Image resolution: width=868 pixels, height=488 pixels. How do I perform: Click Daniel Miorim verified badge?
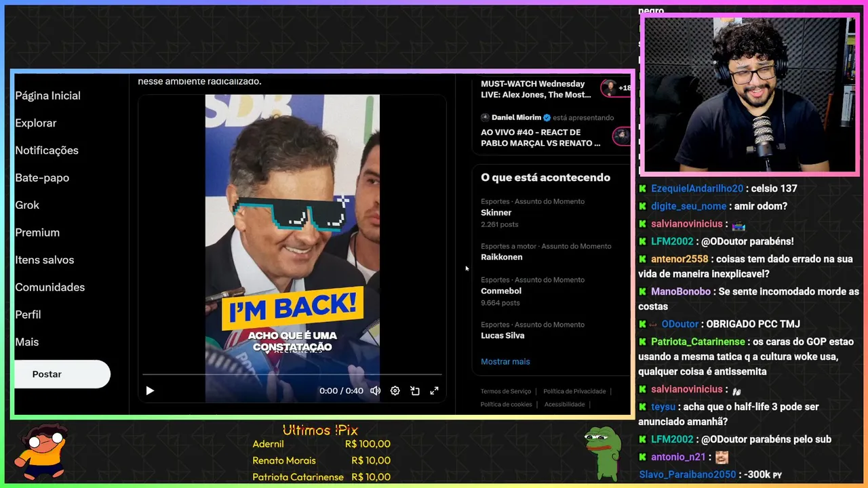(x=547, y=118)
